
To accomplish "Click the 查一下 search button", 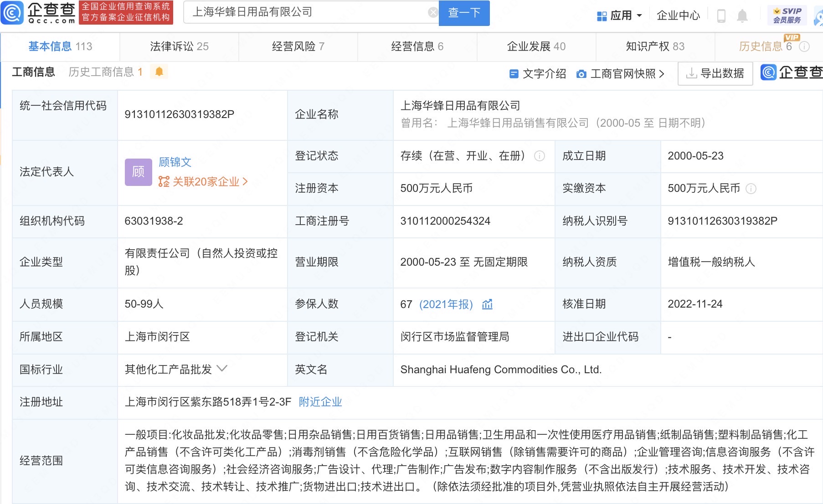I will 464,13.
